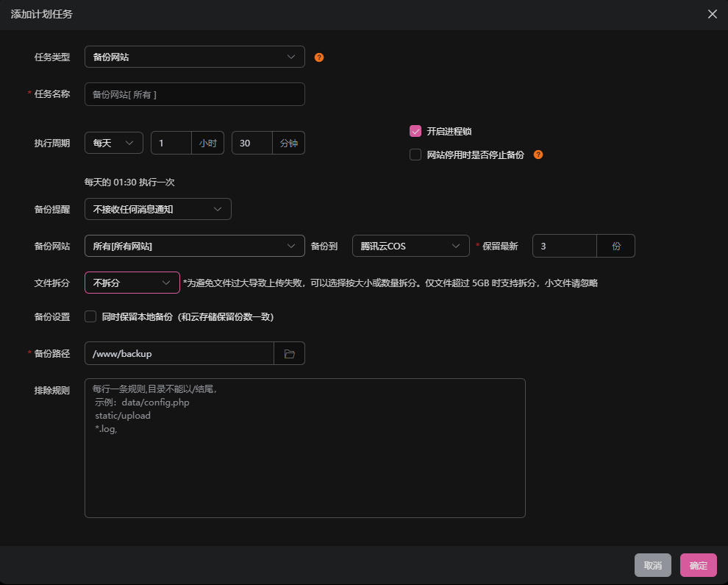The height and width of the screenshot is (585, 728).
Task: Click the 取消 cancel button
Action: coord(653,565)
